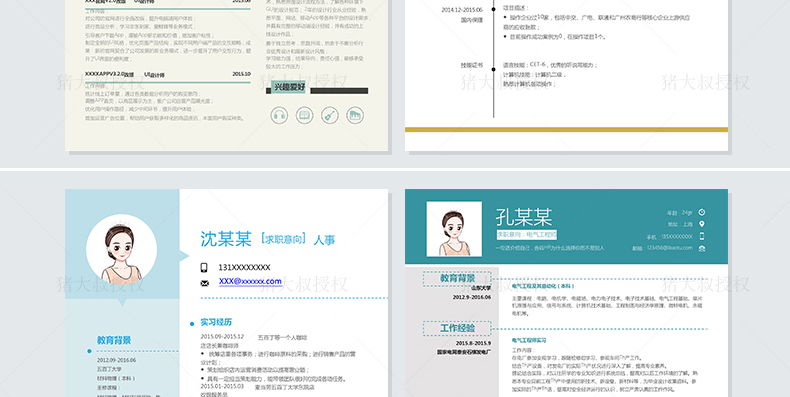Select the blue 教育背景 heading in 沈某某 resume
This screenshot has height=397, width=790.
114,341
